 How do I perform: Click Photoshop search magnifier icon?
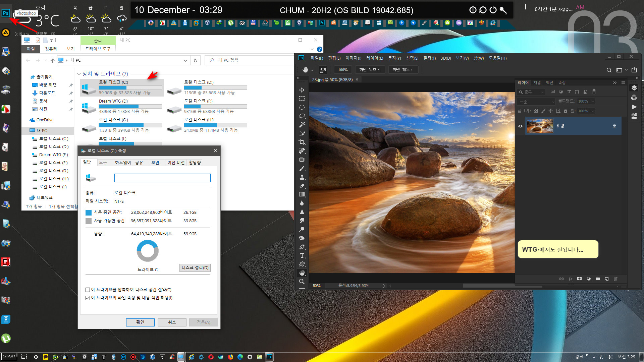tap(609, 70)
